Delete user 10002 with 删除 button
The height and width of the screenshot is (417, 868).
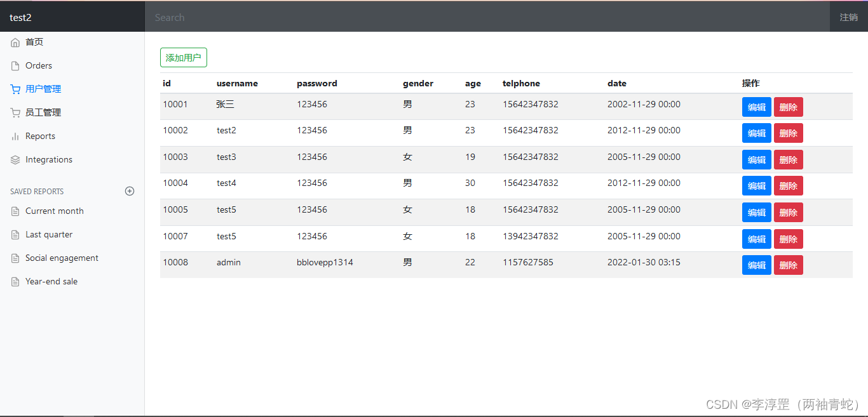tap(789, 133)
